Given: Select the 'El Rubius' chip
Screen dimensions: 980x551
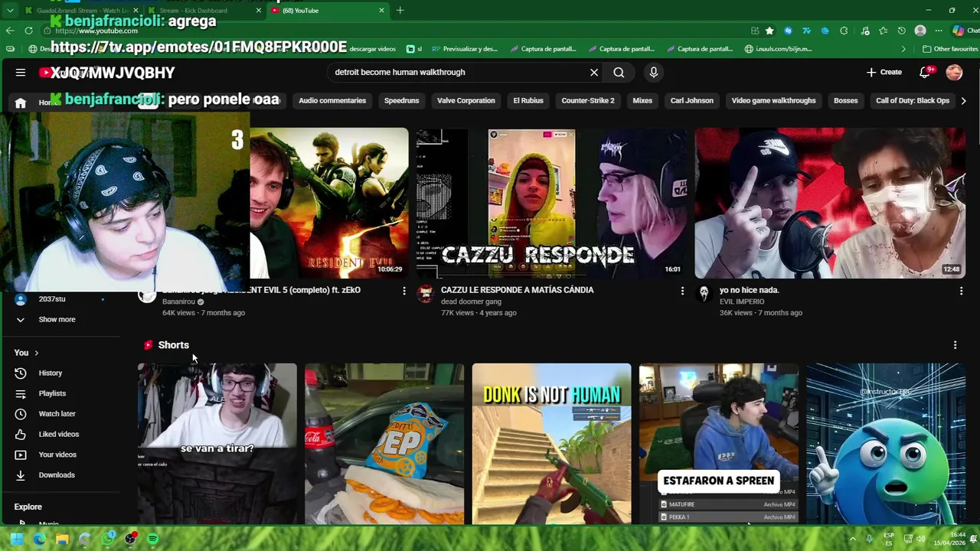Looking at the screenshot, I should (528, 100).
